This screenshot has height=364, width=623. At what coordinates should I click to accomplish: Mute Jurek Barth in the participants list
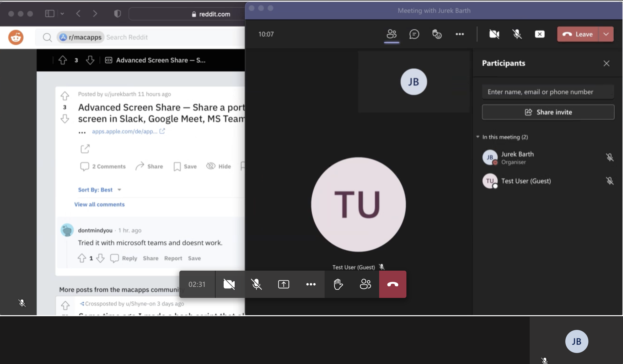pyautogui.click(x=610, y=157)
